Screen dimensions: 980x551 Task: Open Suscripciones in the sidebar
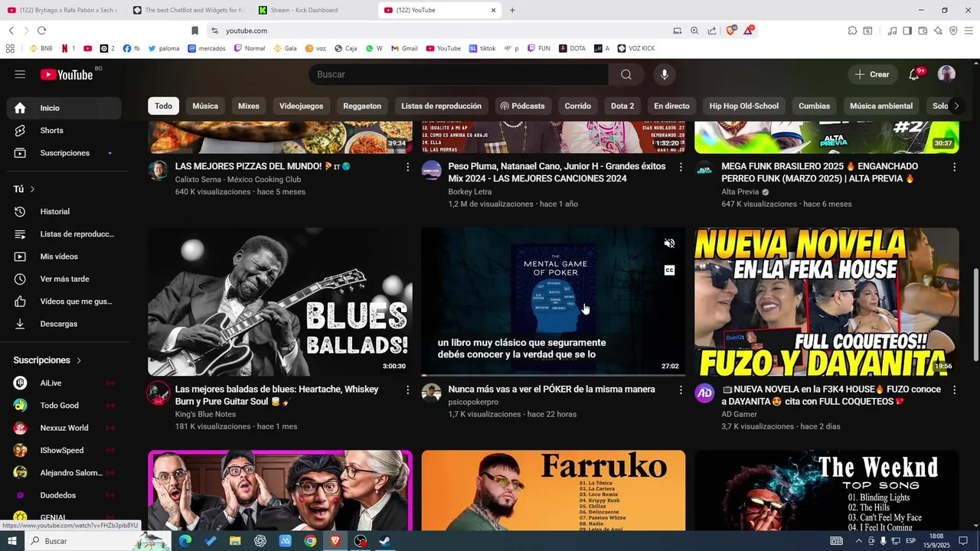[64, 153]
